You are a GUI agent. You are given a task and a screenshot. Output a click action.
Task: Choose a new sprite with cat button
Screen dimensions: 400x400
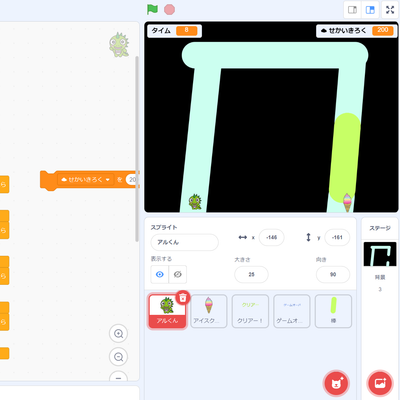(336, 384)
